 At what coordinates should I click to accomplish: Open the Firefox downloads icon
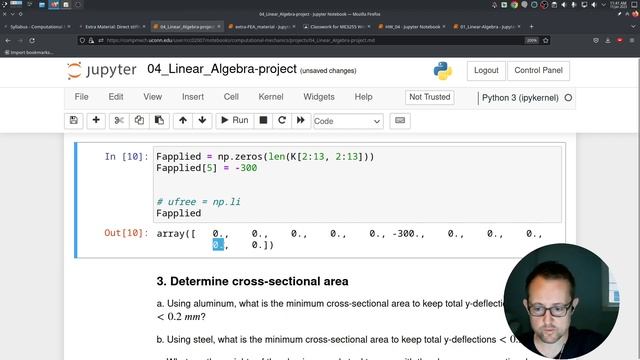tap(608, 40)
